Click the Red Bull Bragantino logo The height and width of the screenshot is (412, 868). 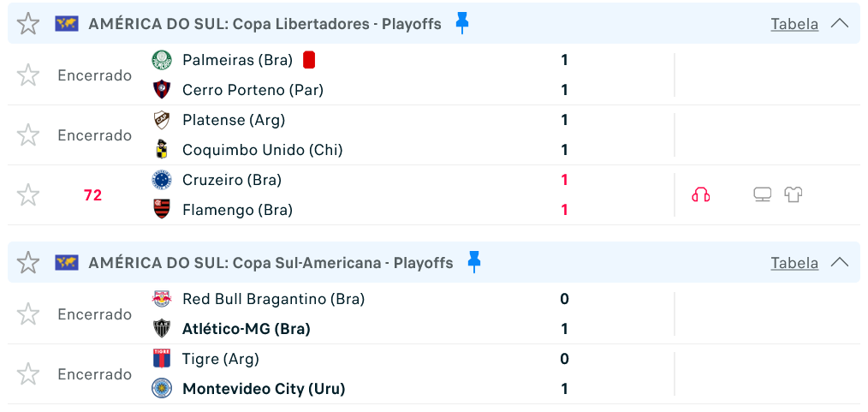162,299
